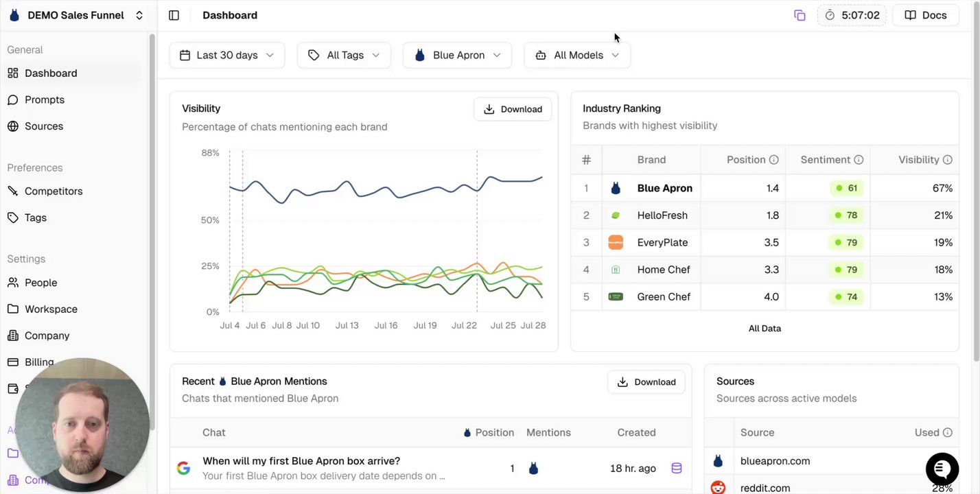Open the All Tags filter dropdown

(x=344, y=55)
